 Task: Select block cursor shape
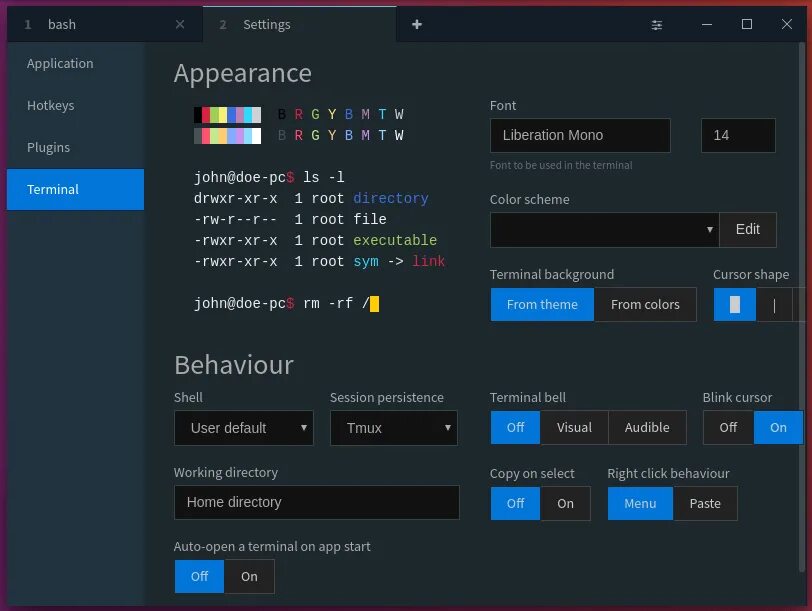click(734, 304)
